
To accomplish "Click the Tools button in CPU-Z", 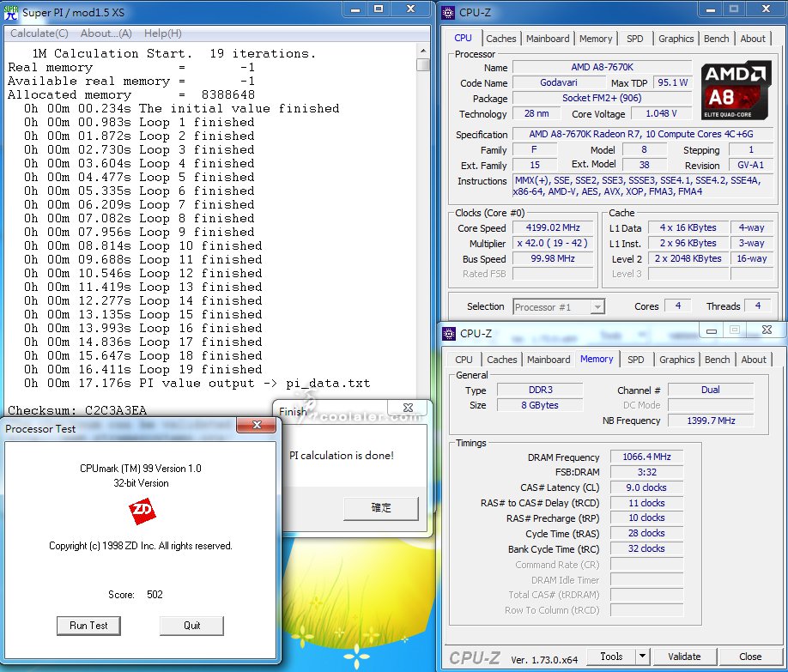I will pyautogui.click(x=611, y=656).
